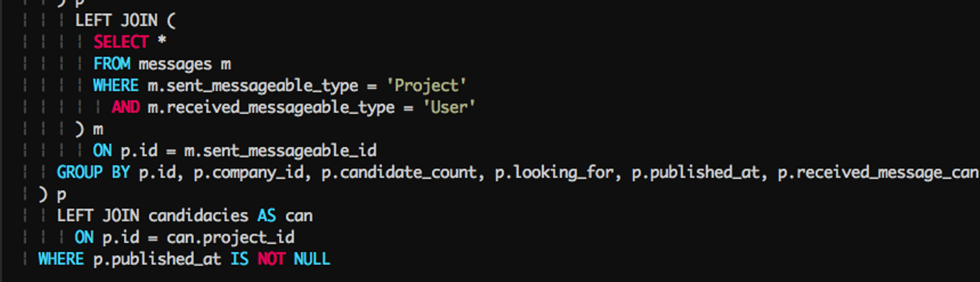
Task: Click the NULL keyword on the last line
Action: coord(312,259)
